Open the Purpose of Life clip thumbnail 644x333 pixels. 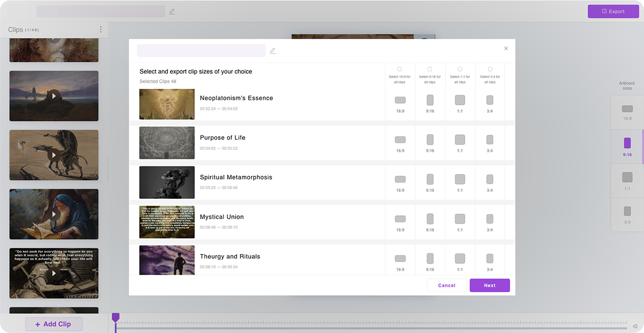click(x=167, y=143)
